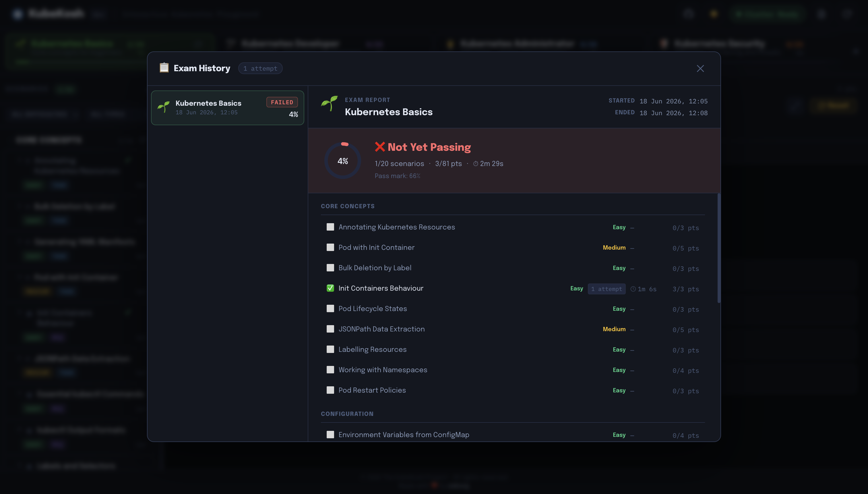Click the report title "Kubernetes Basics"

point(389,112)
